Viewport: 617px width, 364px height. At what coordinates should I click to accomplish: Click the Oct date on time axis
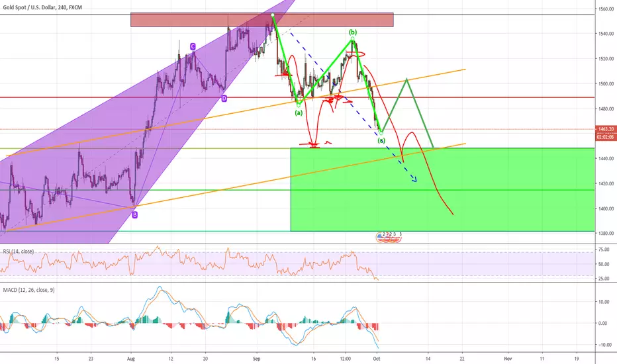click(x=377, y=359)
